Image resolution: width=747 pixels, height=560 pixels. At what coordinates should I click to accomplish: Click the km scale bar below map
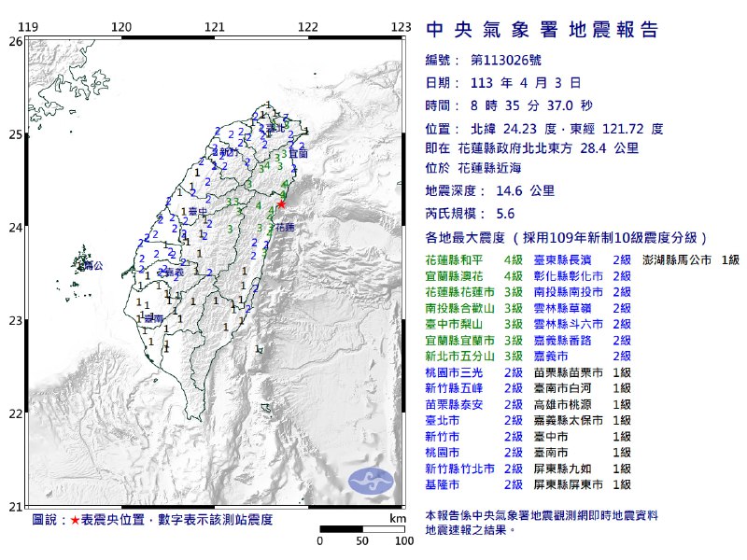point(362,529)
